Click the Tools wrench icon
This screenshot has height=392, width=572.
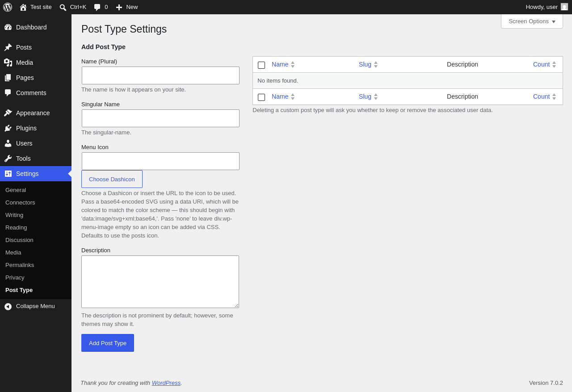click(8, 158)
